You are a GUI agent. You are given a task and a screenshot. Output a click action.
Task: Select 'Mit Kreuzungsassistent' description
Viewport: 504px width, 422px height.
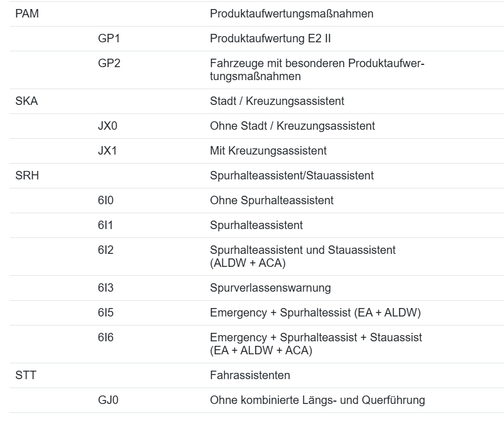[x=269, y=151]
